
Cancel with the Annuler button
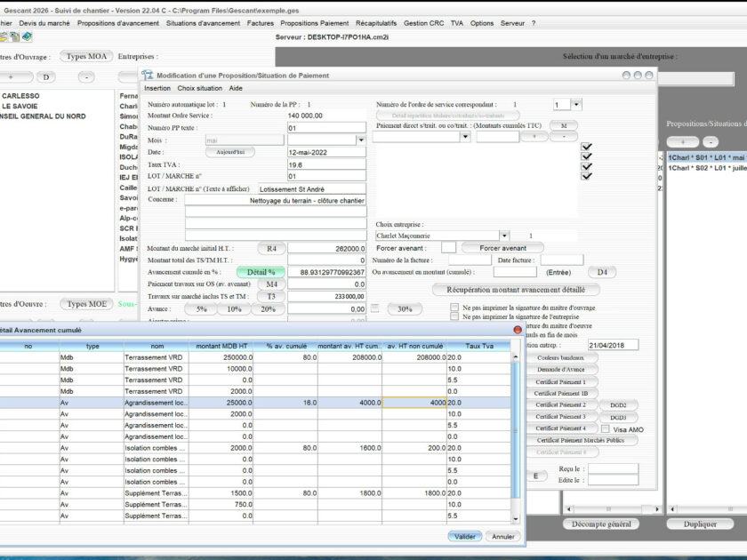tap(503, 537)
